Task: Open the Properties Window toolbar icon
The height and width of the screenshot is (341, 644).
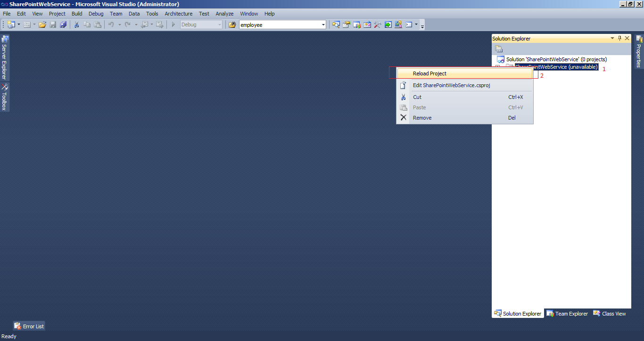Action: 347,24
